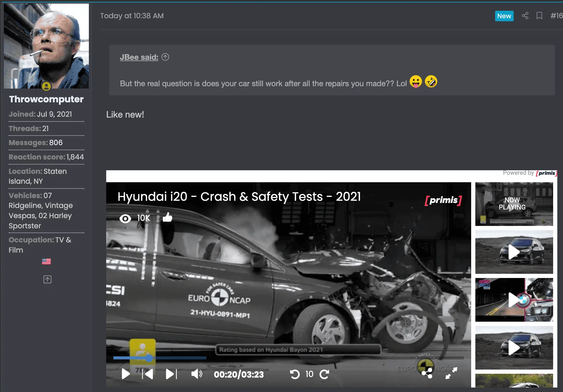563x392 pixels.
Task: Jump to JBee's original quoted post arrow
Action: [165, 57]
